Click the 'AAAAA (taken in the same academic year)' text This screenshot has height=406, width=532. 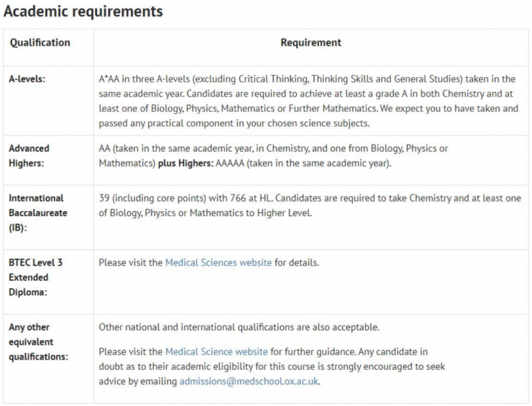point(303,163)
